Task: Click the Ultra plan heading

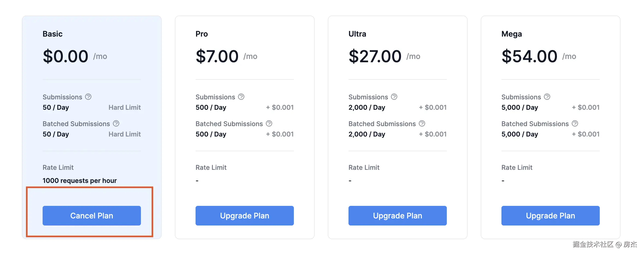Action: (357, 34)
